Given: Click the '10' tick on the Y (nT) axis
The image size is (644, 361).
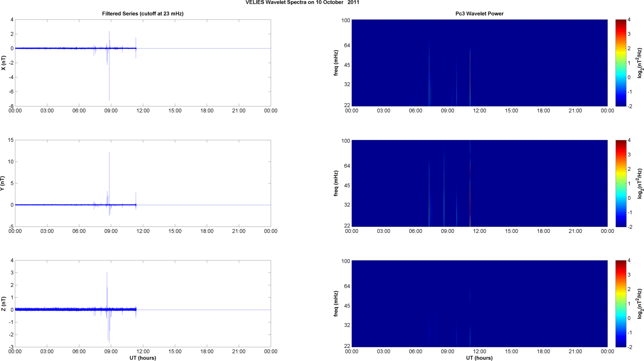Looking at the screenshot, I should tap(11, 162).
